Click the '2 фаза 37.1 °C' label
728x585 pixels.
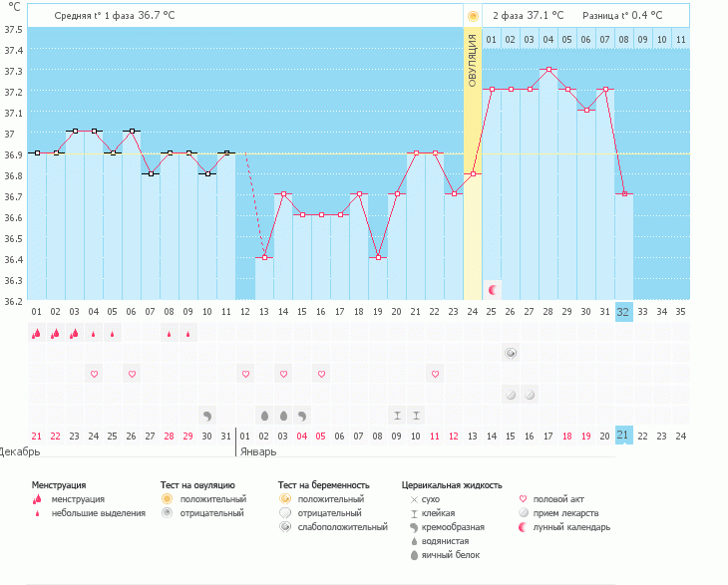[x=528, y=15]
